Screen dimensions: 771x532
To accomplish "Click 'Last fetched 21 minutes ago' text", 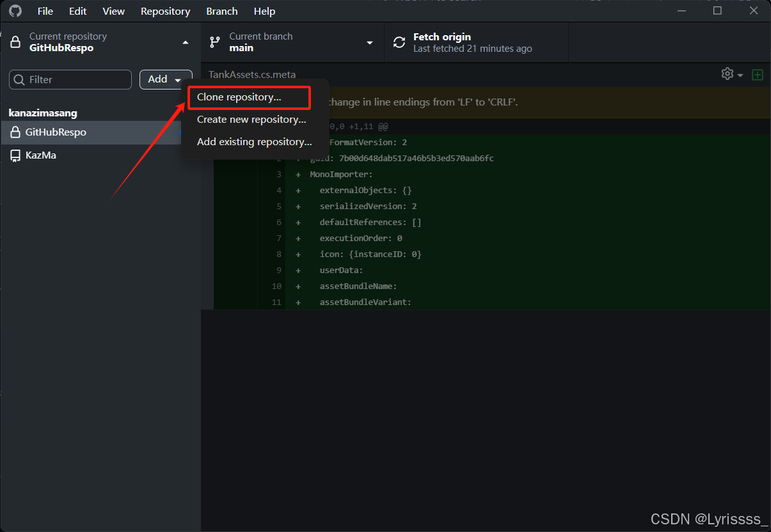I will 472,49.
